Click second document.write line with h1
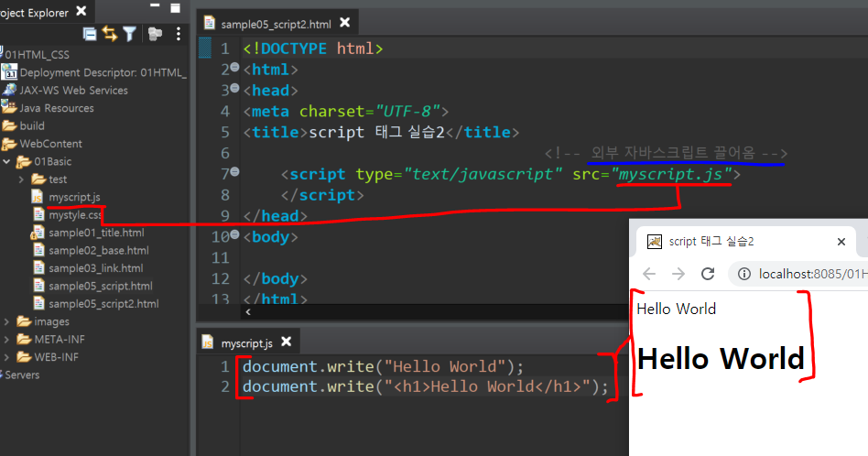Image resolution: width=868 pixels, height=456 pixels. coord(425,386)
